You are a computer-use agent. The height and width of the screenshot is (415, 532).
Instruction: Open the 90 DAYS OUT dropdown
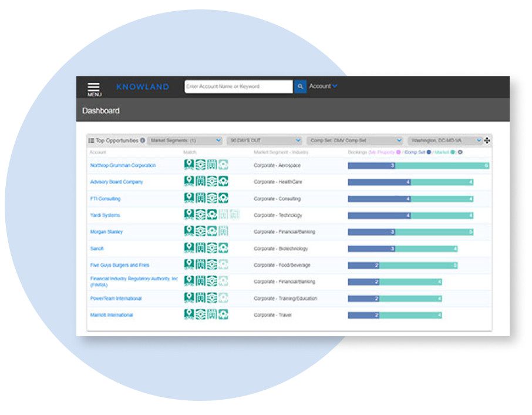coord(264,140)
